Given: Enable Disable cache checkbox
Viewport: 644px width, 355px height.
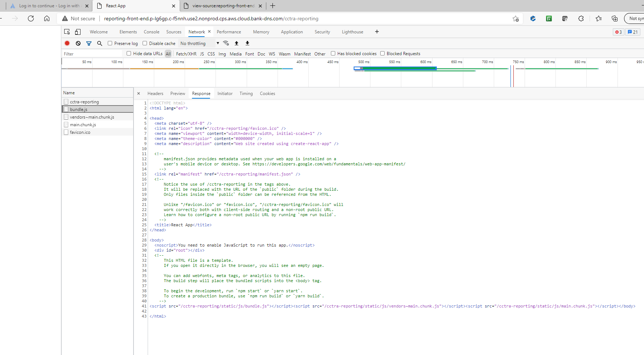Looking at the screenshot, I should (145, 43).
